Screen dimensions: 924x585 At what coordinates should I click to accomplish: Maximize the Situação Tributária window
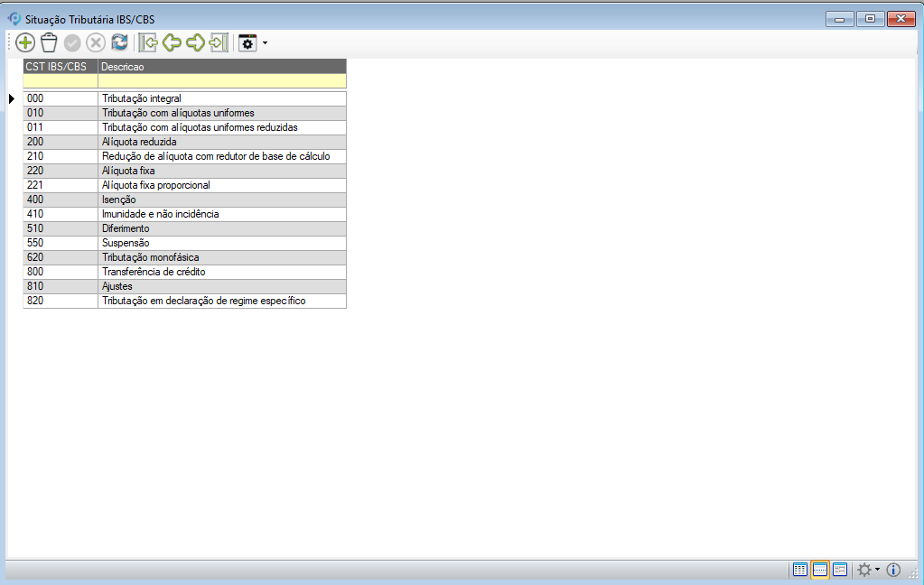point(871,20)
